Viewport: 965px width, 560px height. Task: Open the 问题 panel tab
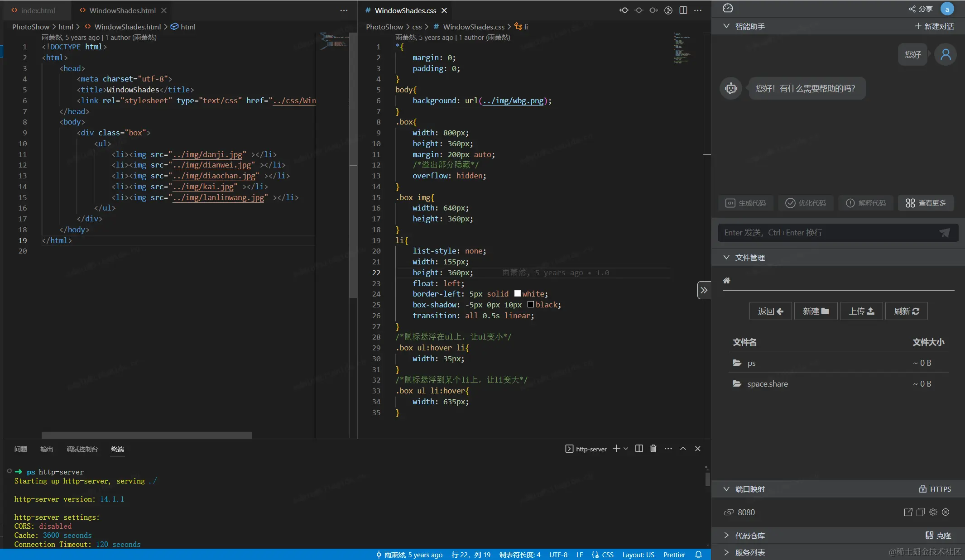pos(20,449)
